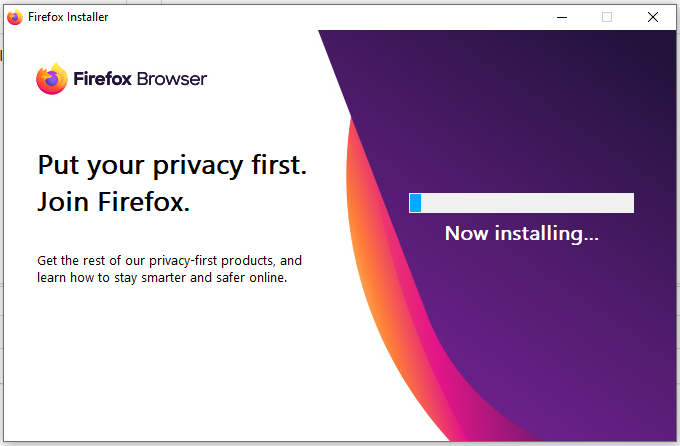The height and width of the screenshot is (446, 680).
Task: Click the "Put your privacy first." headline
Action: pyautogui.click(x=172, y=166)
